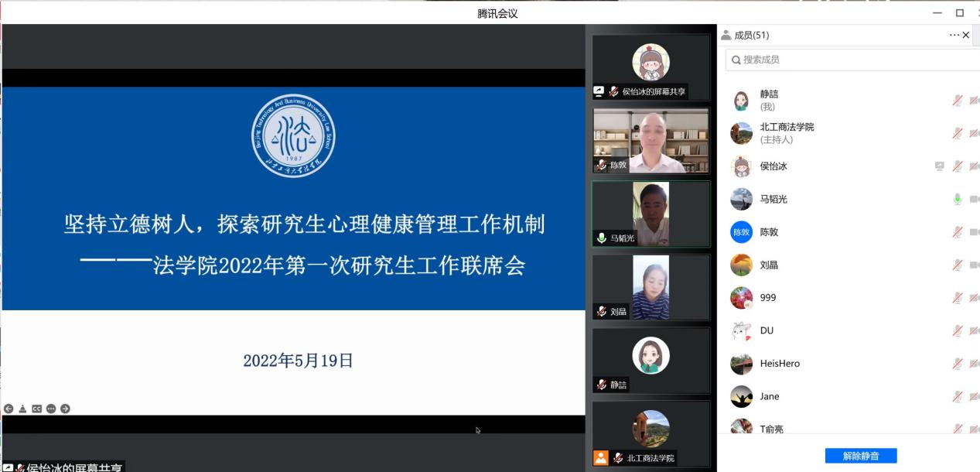
Task: Open slideshow more options (three-dot circle)
Action: [x=51, y=409]
